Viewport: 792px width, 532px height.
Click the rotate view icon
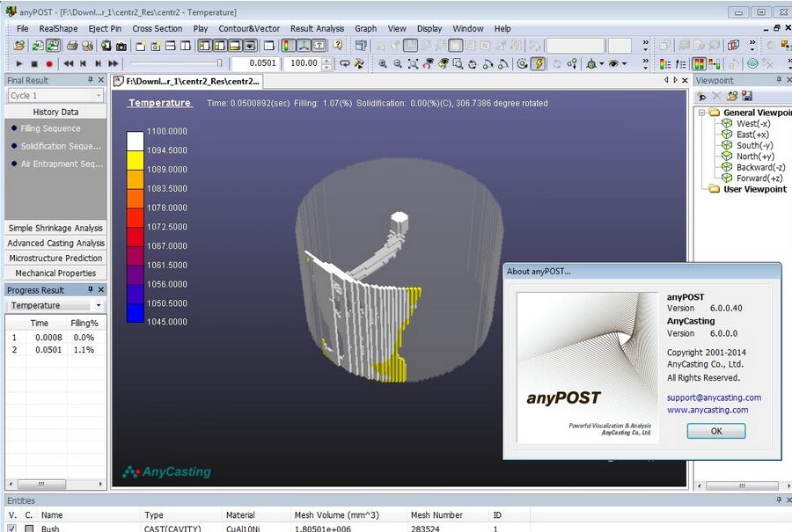tap(473, 63)
